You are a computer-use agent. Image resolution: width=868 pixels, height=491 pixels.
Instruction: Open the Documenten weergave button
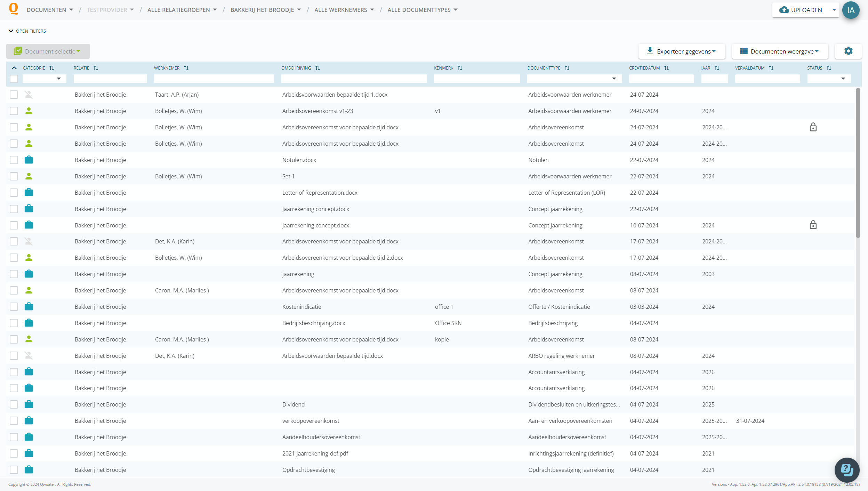(x=780, y=51)
